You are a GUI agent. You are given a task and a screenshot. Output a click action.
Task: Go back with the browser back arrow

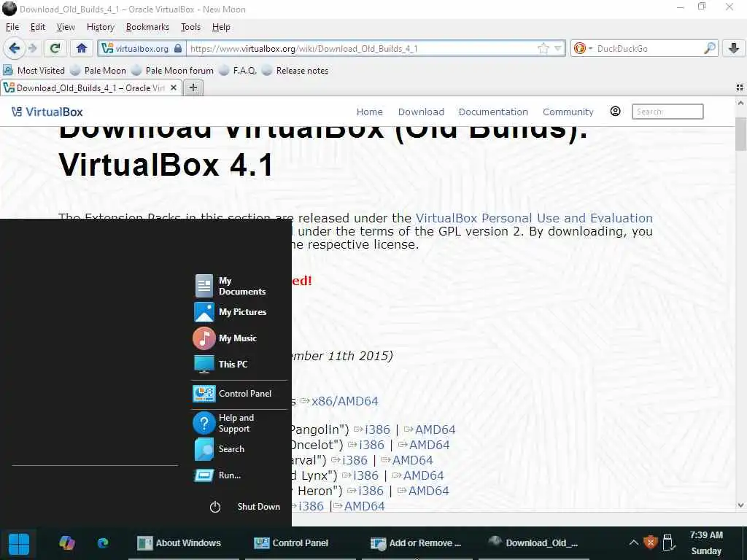(x=15, y=48)
